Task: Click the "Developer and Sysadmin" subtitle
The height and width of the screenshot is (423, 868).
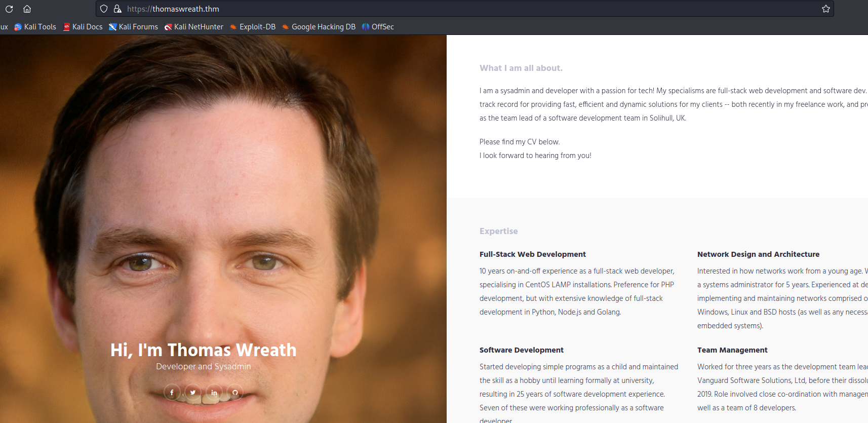Action: pos(204,366)
